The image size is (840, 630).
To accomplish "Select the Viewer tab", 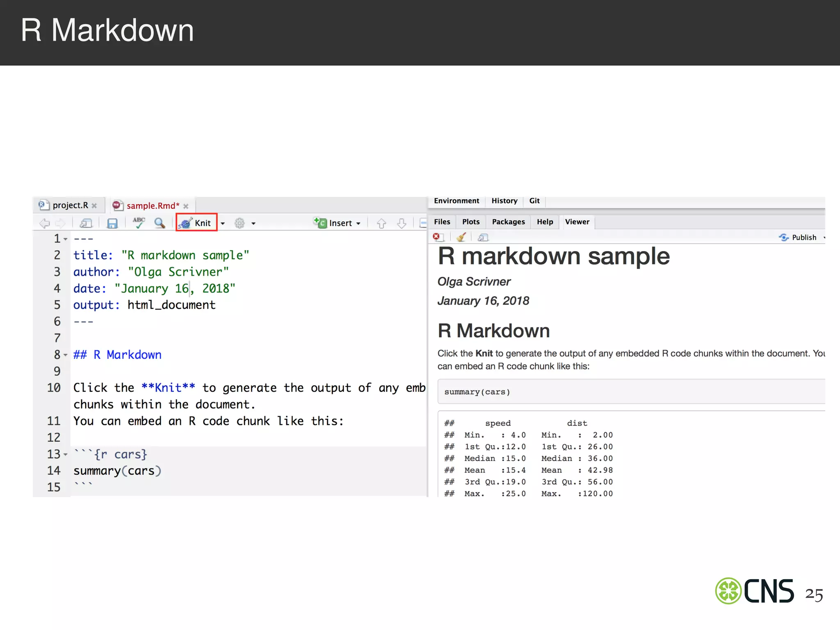I will point(577,222).
